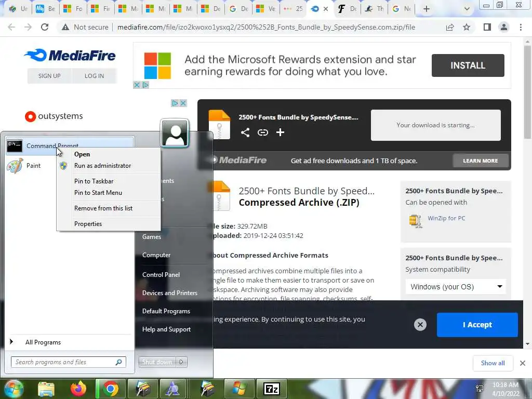Switch to the tab labeled Ve

[266, 9]
